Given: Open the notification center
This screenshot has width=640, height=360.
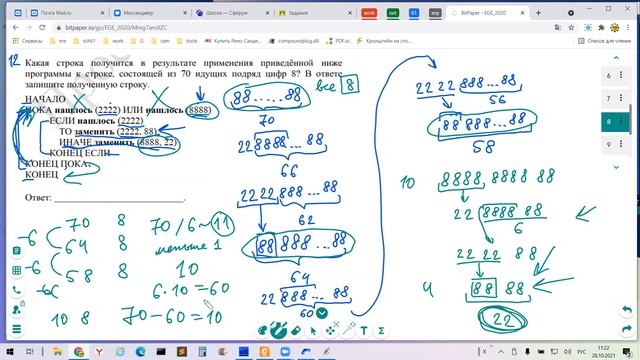Looking at the screenshot, I should (x=627, y=351).
